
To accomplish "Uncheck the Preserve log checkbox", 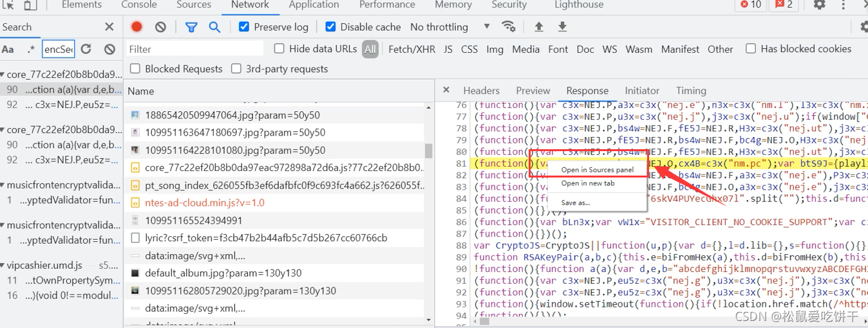I will coord(244,27).
